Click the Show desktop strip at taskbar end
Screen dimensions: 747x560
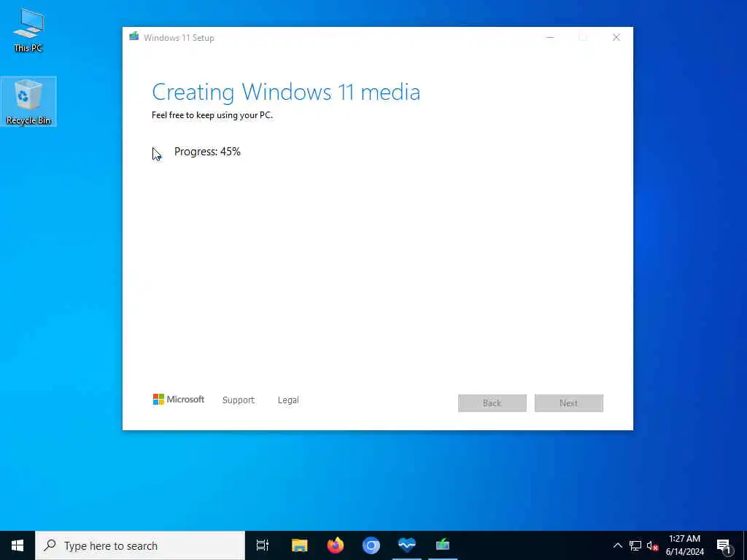745,545
